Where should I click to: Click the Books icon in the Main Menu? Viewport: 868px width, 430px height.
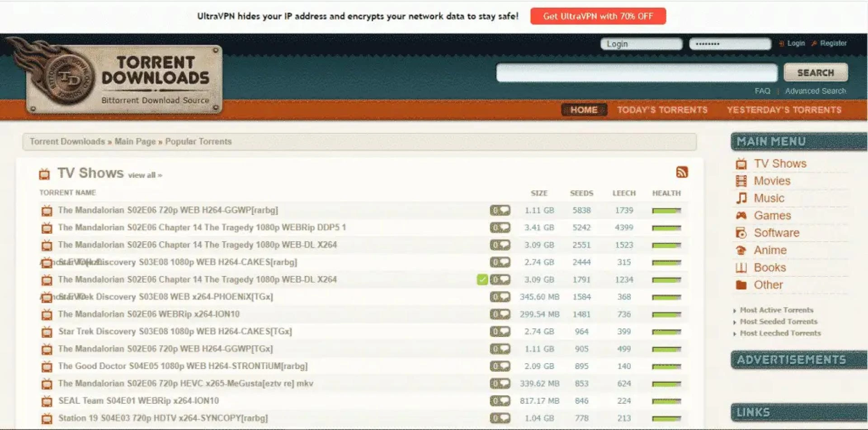coord(741,267)
